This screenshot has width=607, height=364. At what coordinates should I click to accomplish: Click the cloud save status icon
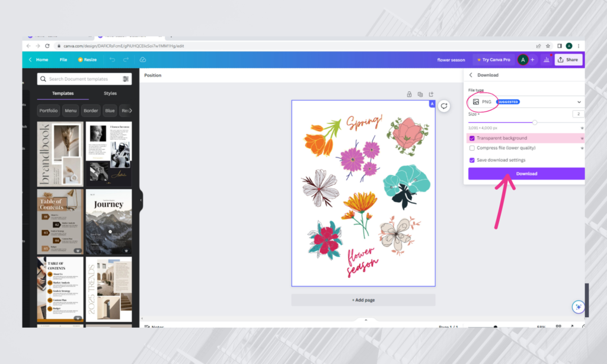tap(142, 60)
